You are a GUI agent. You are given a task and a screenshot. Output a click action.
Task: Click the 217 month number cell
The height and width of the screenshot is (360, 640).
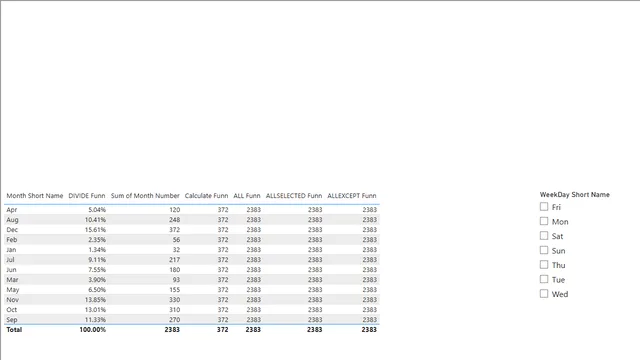tap(174, 260)
